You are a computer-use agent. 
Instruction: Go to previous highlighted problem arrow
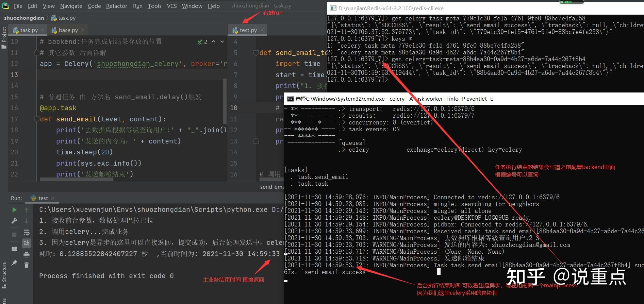tap(213, 41)
